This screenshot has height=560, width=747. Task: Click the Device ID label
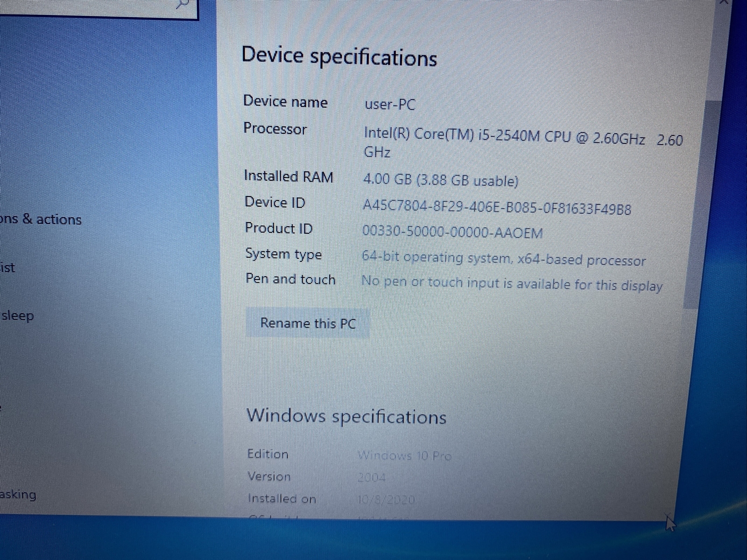(x=275, y=203)
